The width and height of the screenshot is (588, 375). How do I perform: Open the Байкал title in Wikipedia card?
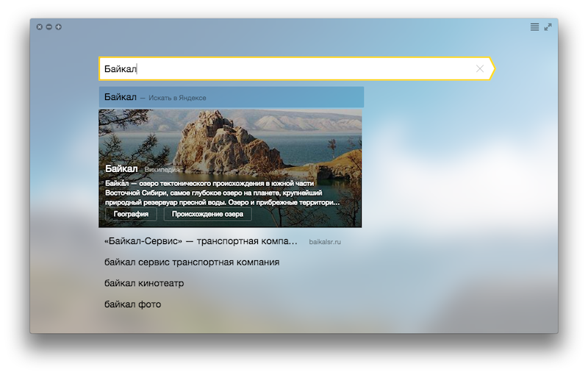(x=121, y=168)
